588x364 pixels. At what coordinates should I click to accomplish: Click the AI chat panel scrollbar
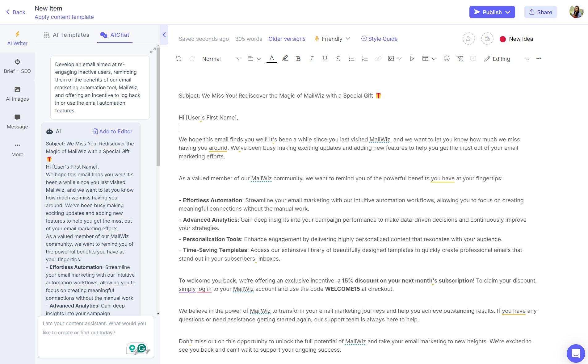point(158,107)
